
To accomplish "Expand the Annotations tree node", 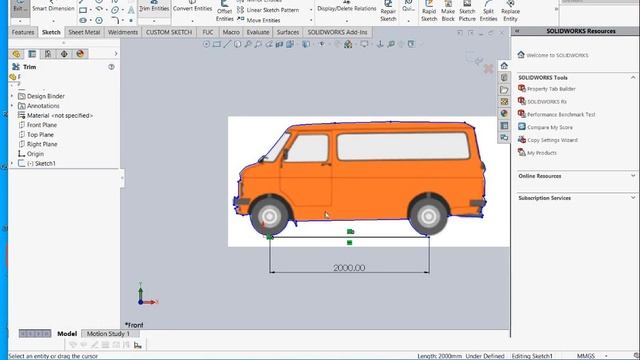I will point(12,106).
